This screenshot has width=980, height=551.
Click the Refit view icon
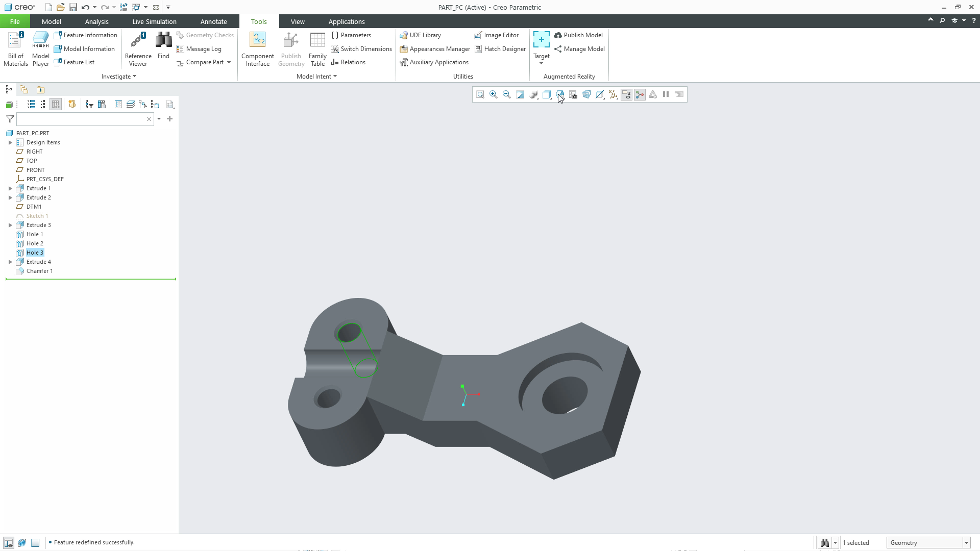click(x=480, y=94)
